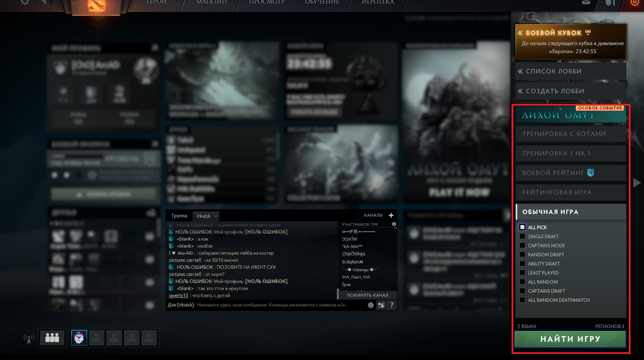Click the "эт норм?" chat message
The width and height of the screenshot is (644, 360).
point(215,274)
